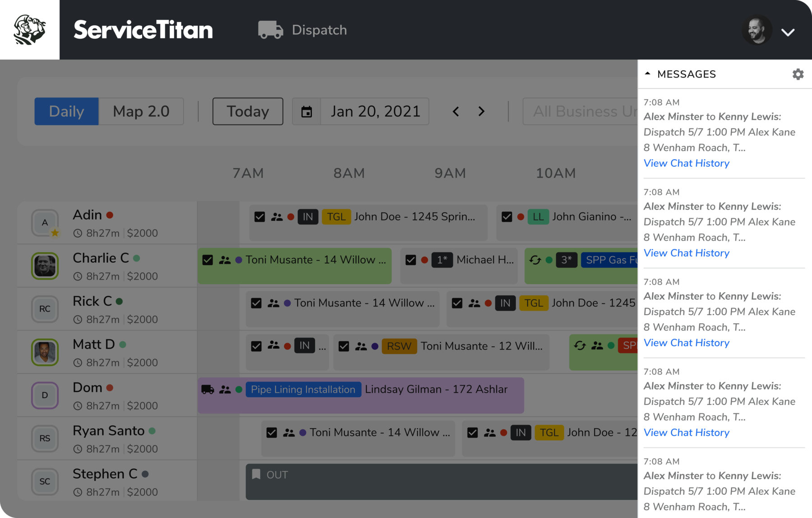Click Adin's avatar with star badge

(x=45, y=223)
